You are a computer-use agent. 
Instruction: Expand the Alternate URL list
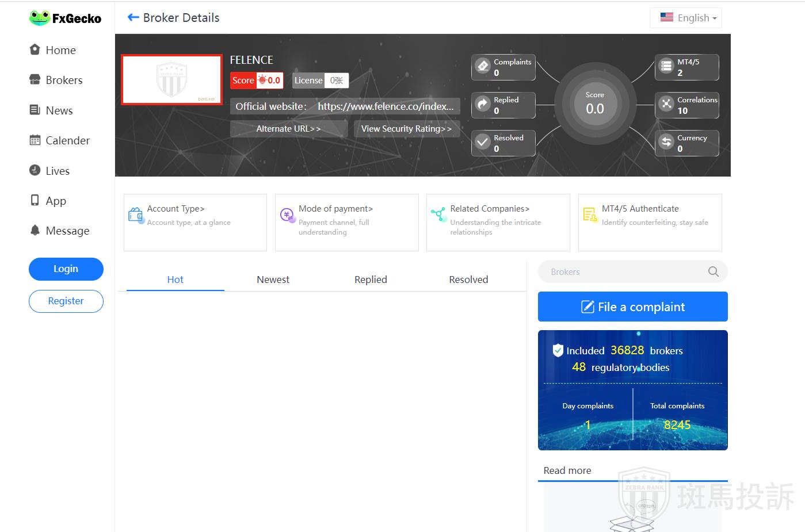pyautogui.click(x=288, y=129)
